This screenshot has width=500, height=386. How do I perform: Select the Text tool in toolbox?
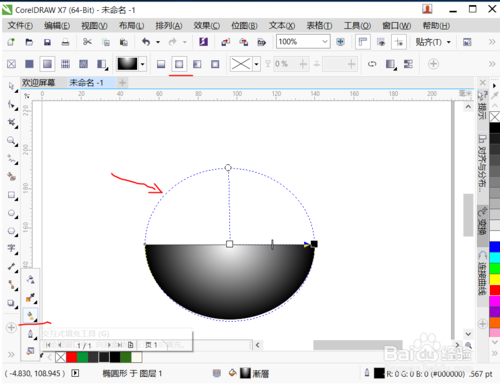pos(12,249)
